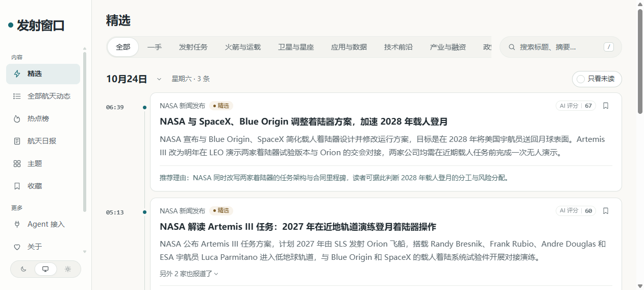This screenshot has height=290, width=644.
Task: Click the 星期六 · 3 条 label
Action: [x=190, y=79]
